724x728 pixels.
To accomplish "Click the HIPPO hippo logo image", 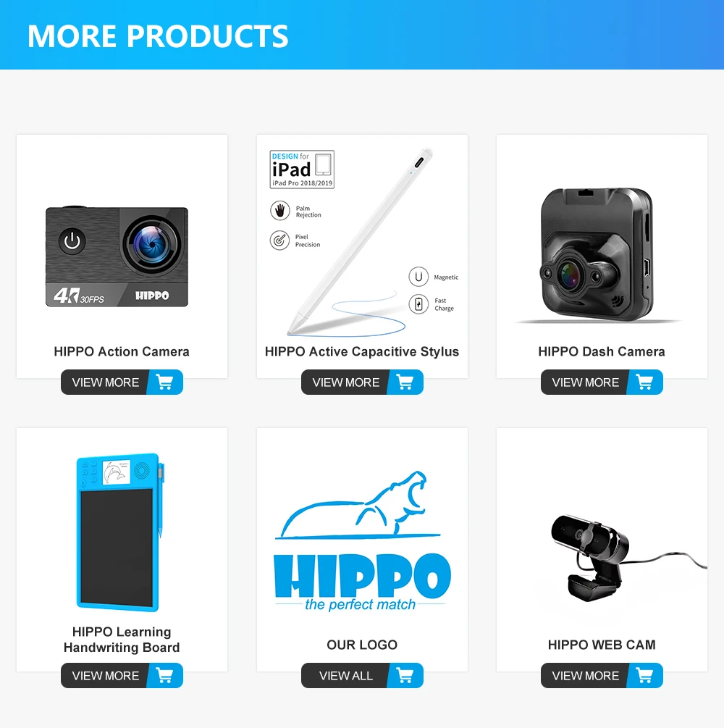I will click(362, 541).
